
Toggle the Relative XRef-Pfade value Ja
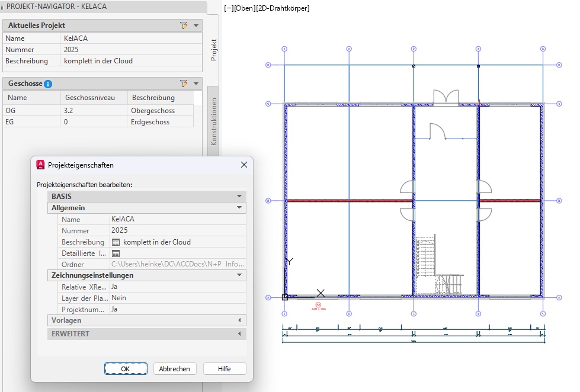click(178, 287)
